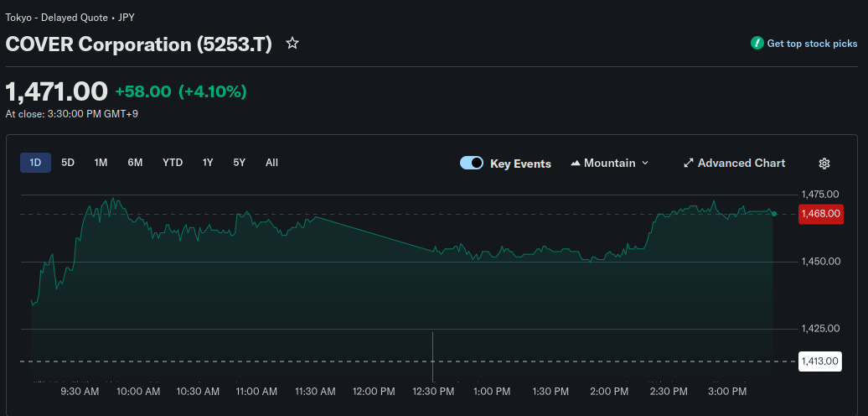868x416 pixels.
Task: Select the 1D range tab
Action: [35, 163]
